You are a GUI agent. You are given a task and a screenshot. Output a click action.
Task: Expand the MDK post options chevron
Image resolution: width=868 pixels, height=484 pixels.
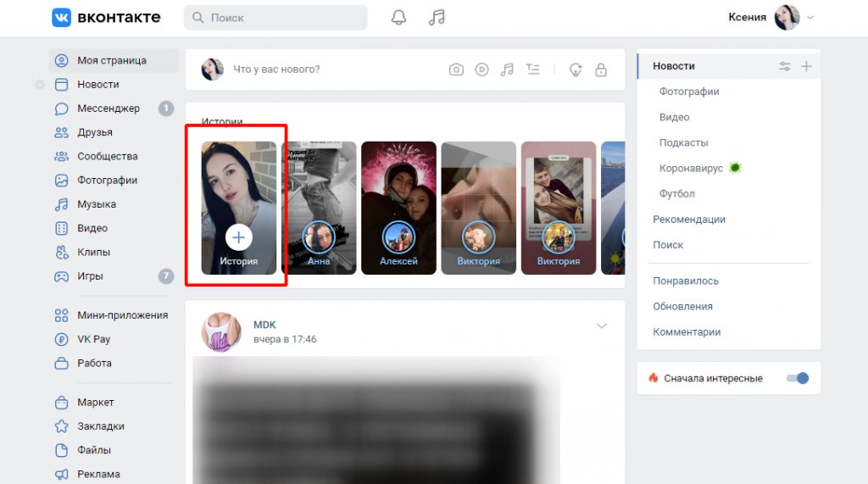602,326
